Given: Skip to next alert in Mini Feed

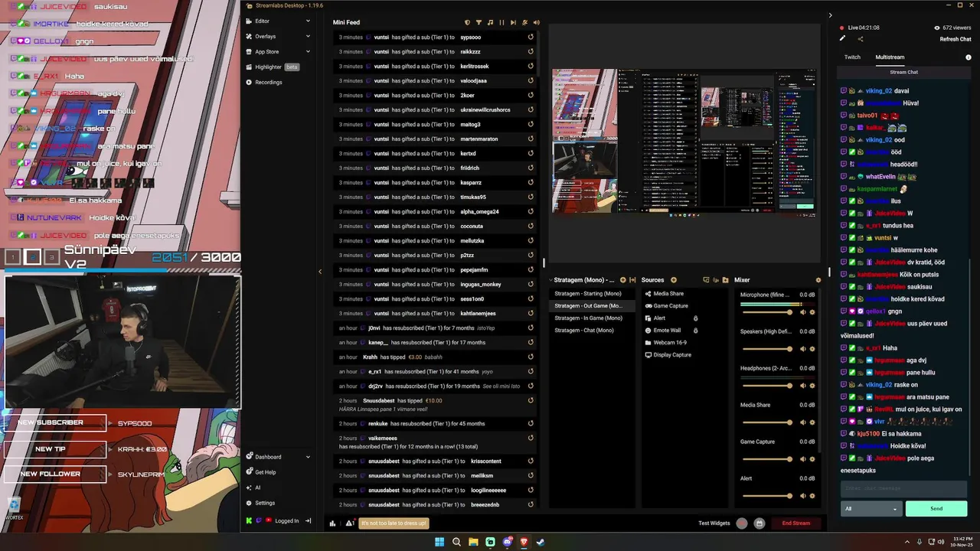Looking at the screenshot, I should click(x=513, y=22).
